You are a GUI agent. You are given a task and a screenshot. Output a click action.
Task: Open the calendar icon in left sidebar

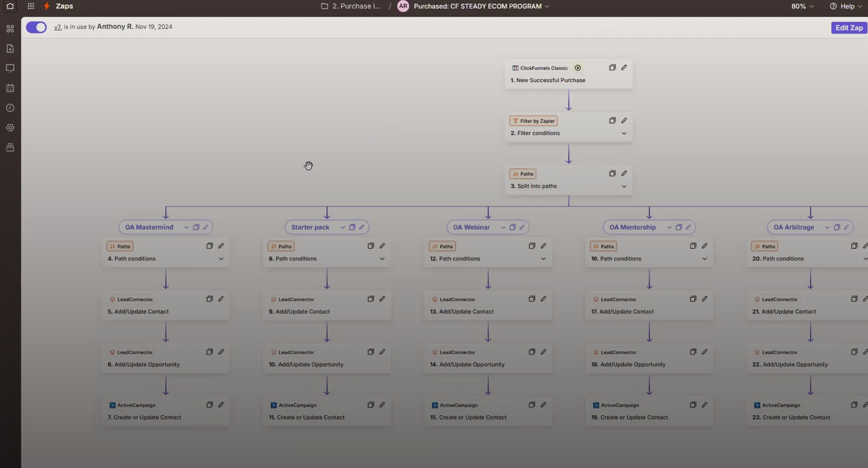(10, 88)
